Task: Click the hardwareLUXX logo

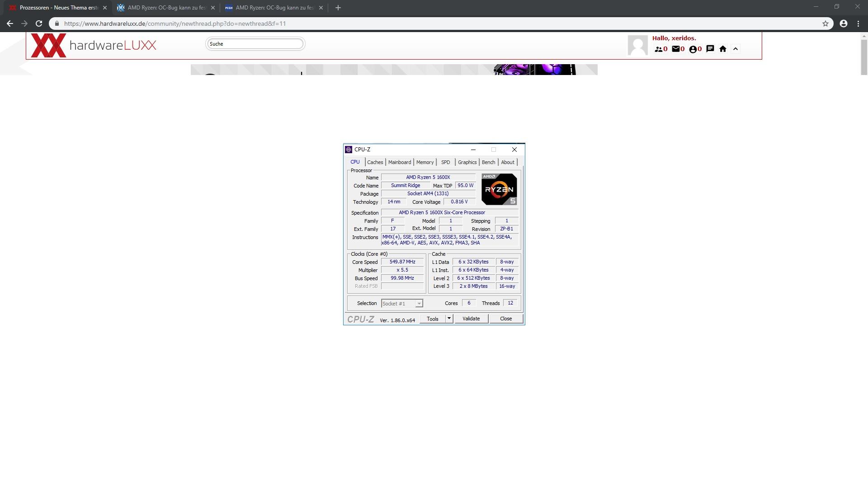Action: point(94,45)
